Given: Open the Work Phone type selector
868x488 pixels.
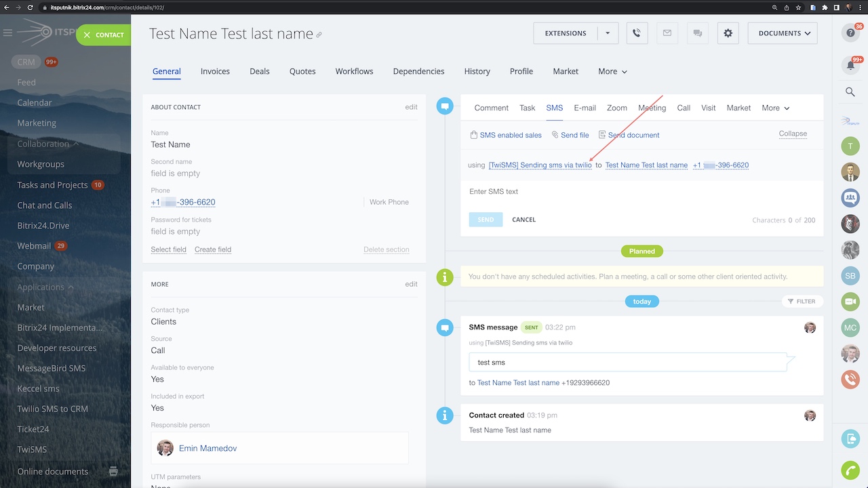Looking at the screenshot, I should point(389,202).
